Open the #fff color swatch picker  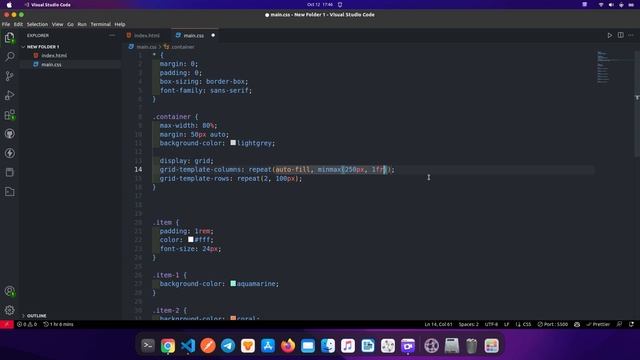[191, 240]
